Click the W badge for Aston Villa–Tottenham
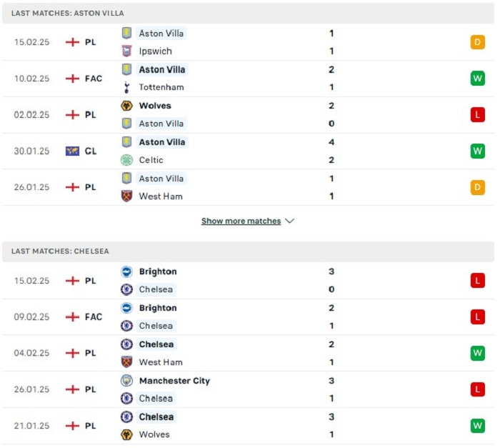 coord(477,79)
